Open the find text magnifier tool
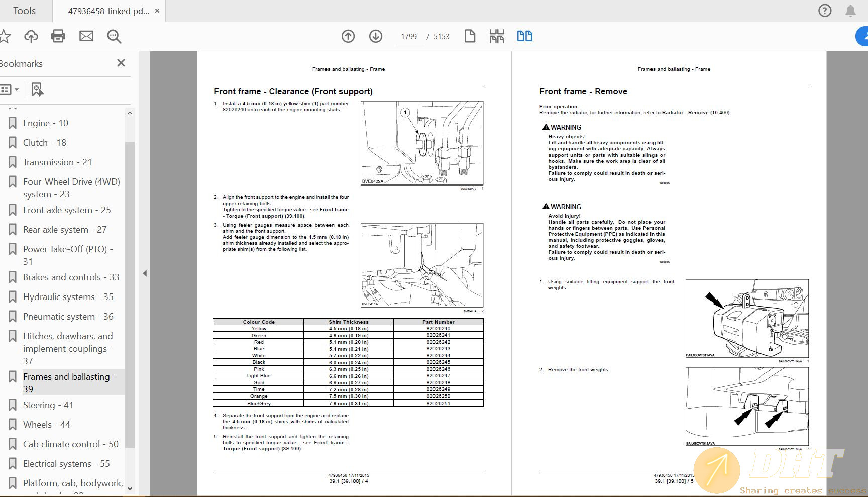 [x=114, y=36]
